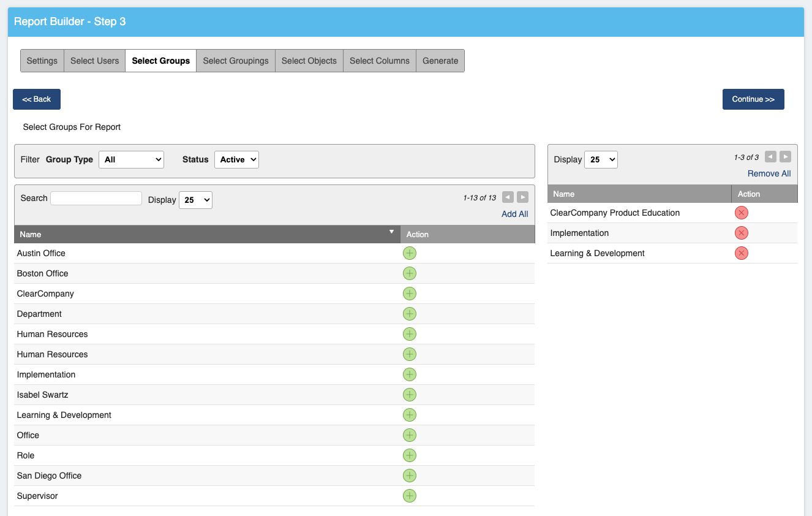The width and height of the screenshot is (812, 516).
Task: Open the Select Groups tab
Action: click(161, 61)
